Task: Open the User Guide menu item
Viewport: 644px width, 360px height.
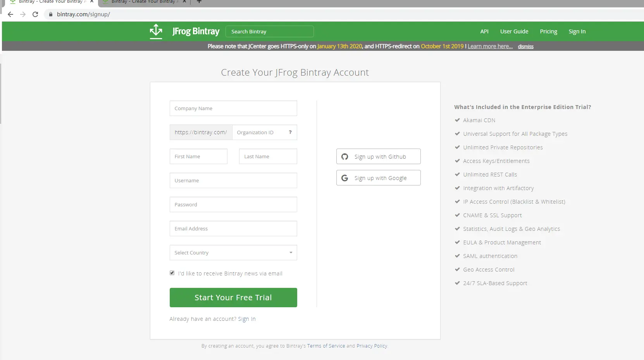Action: tap(514, 31)
